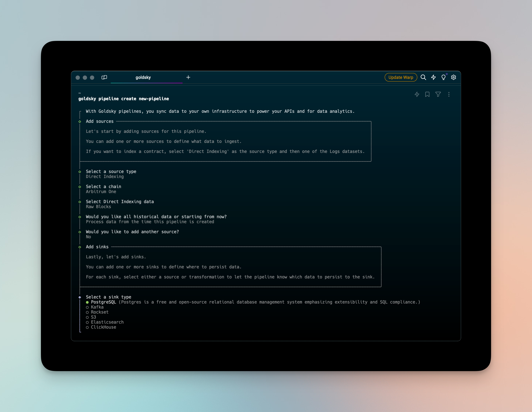Open the search magnifier in title bar
The image size is (532, 412).
[423, 77]
